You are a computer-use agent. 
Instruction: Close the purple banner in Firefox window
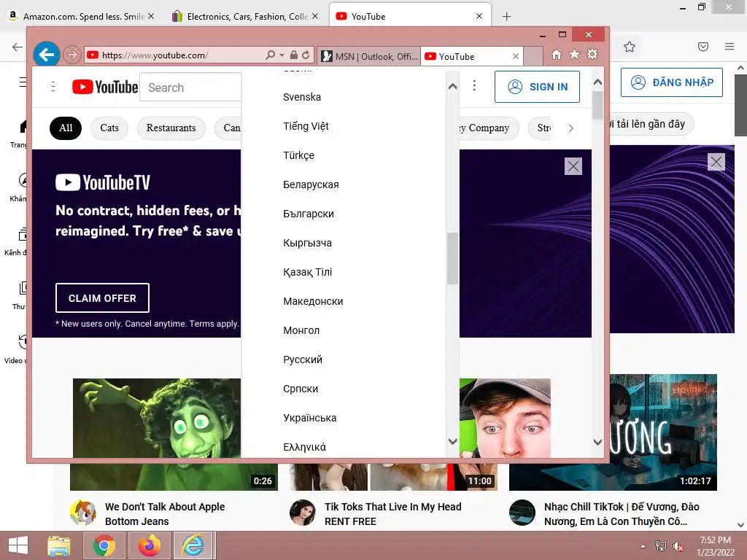[x=716, y=162]
